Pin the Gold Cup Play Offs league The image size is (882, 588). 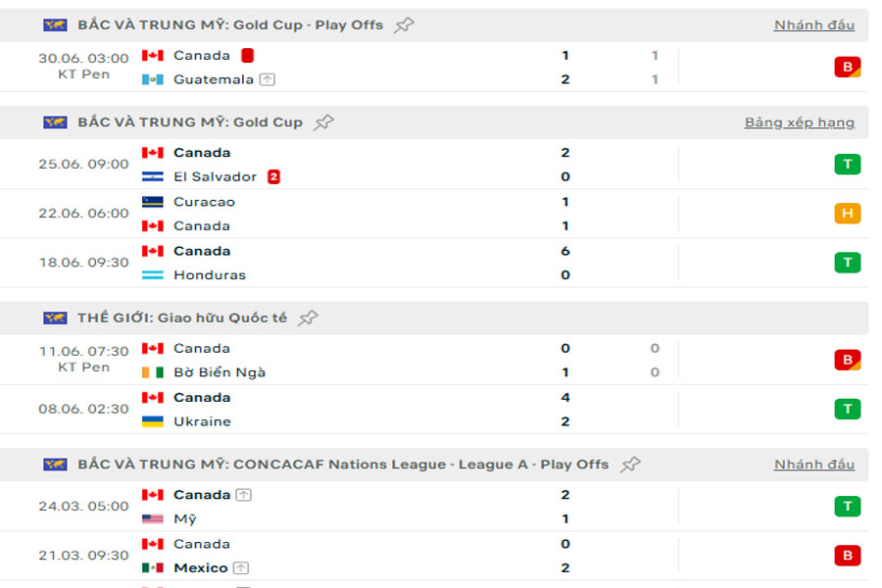point(403,25)
